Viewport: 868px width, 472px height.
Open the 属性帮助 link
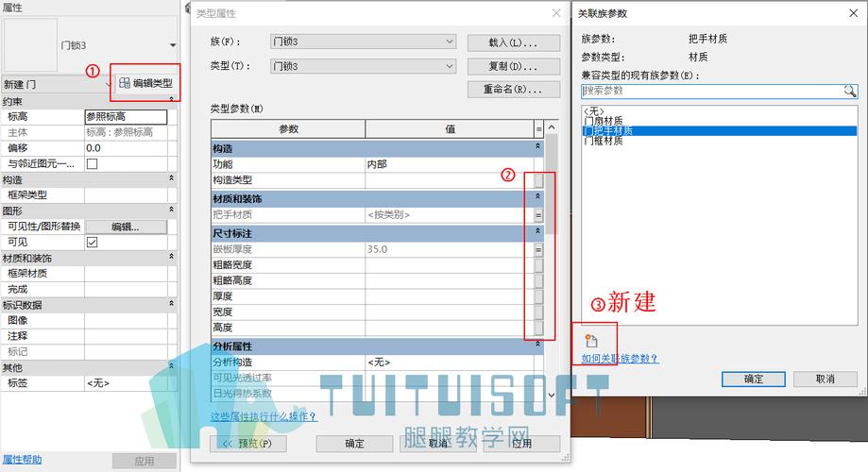[22, 460]
